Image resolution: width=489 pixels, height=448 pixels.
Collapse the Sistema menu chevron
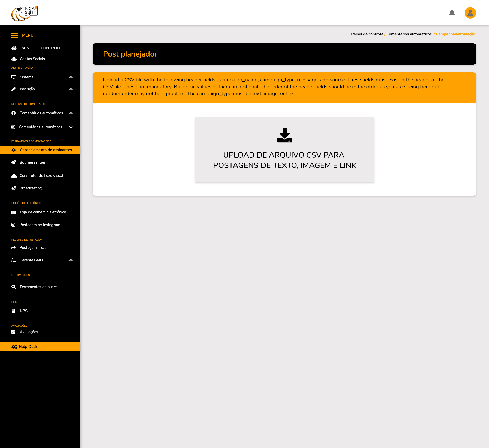coord(71,77)
